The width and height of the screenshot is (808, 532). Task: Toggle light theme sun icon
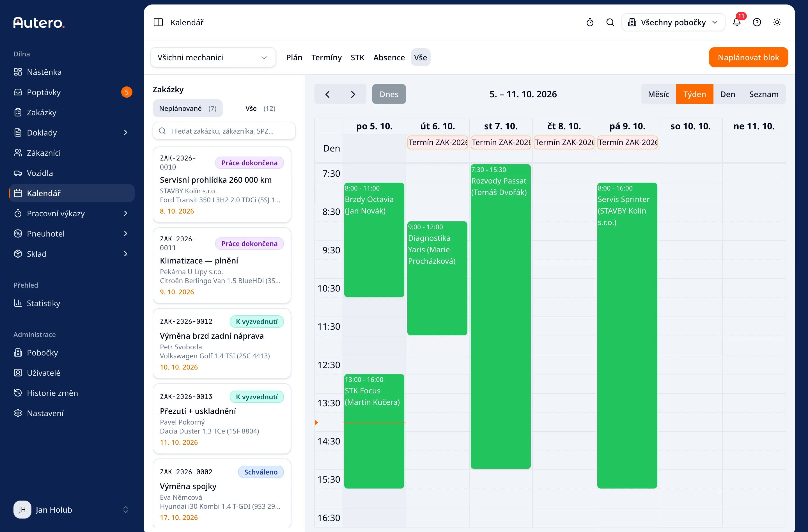click(777, 22)
